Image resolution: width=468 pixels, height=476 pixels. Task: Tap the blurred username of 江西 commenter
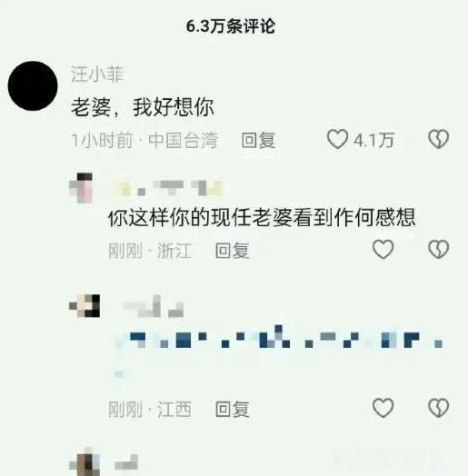(153, 306)
